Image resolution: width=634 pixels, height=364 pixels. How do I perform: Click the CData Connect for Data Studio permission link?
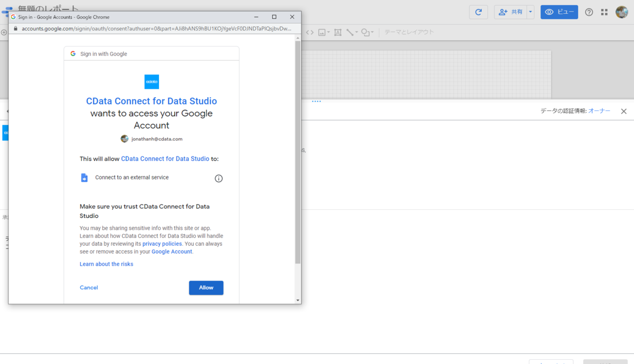[x=165, y=158]
